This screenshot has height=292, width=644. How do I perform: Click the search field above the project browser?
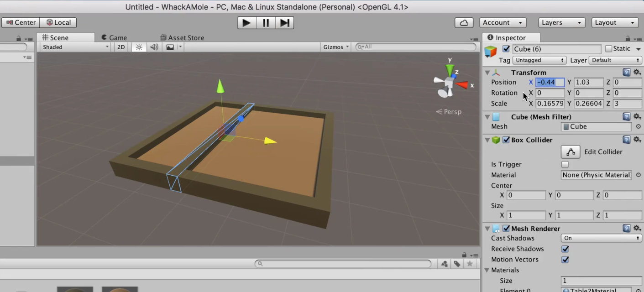(342, 263)
